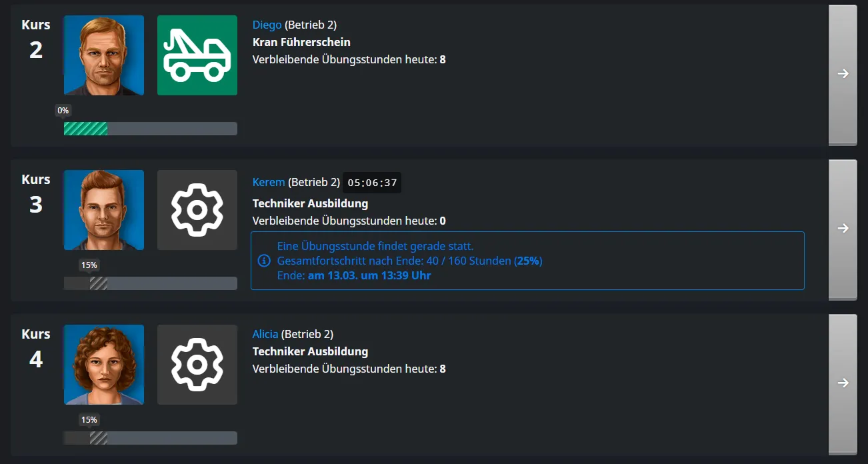This screenshot has height=464, width=868.
Task: Open course 2 with the arrow button
Action: pyautogui.click(x=843, y=74)
